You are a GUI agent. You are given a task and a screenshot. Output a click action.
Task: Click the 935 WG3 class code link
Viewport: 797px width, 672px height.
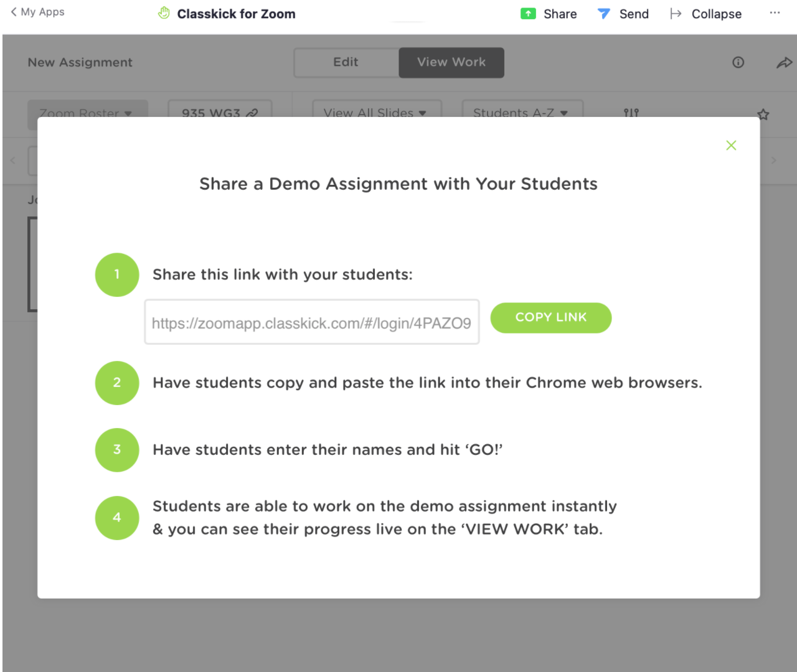coord(219,112)
